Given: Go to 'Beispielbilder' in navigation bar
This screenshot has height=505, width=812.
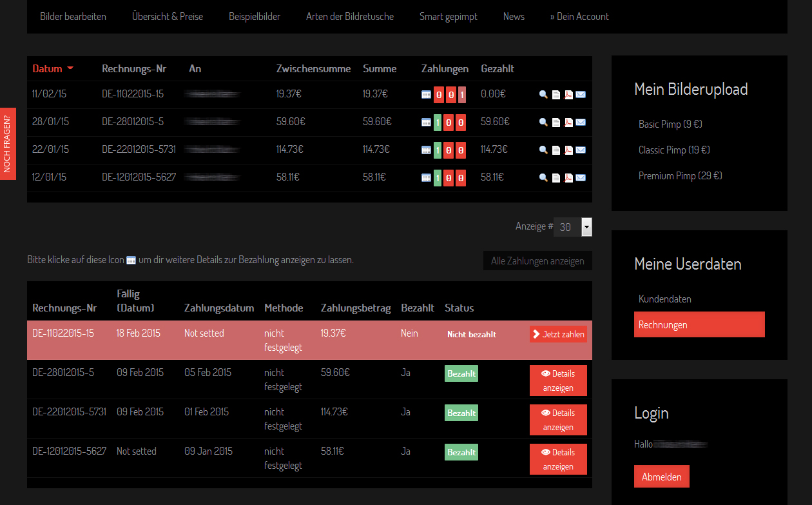Looking at the screenshot, I should click(x=255, y=17).
